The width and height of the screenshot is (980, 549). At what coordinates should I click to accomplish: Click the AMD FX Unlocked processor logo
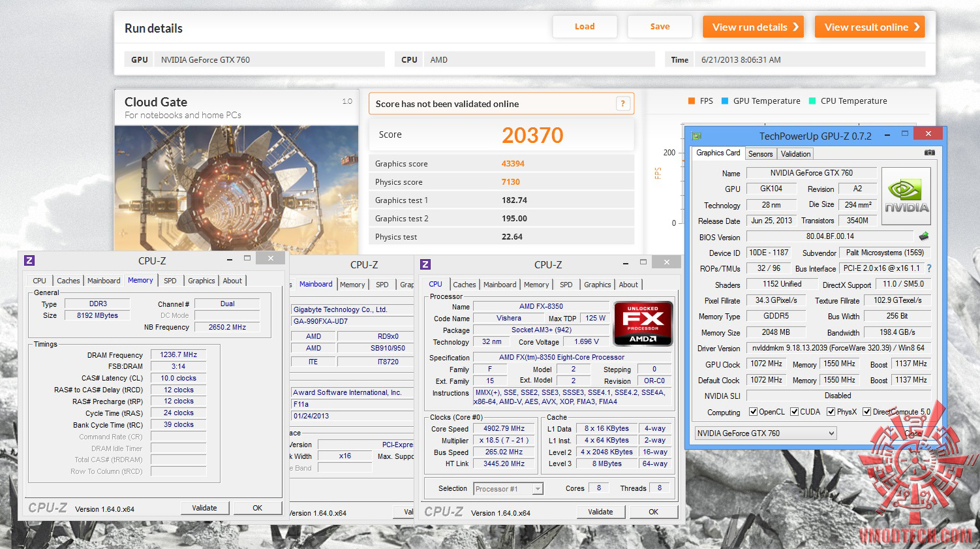point(643,323)
